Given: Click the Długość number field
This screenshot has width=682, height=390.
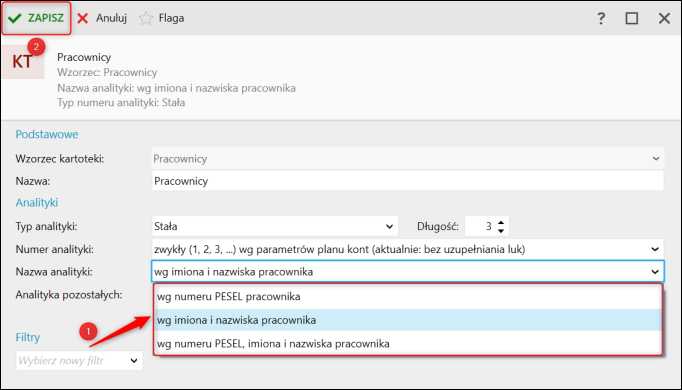Looking at the screenshot, I should point(480,226).
